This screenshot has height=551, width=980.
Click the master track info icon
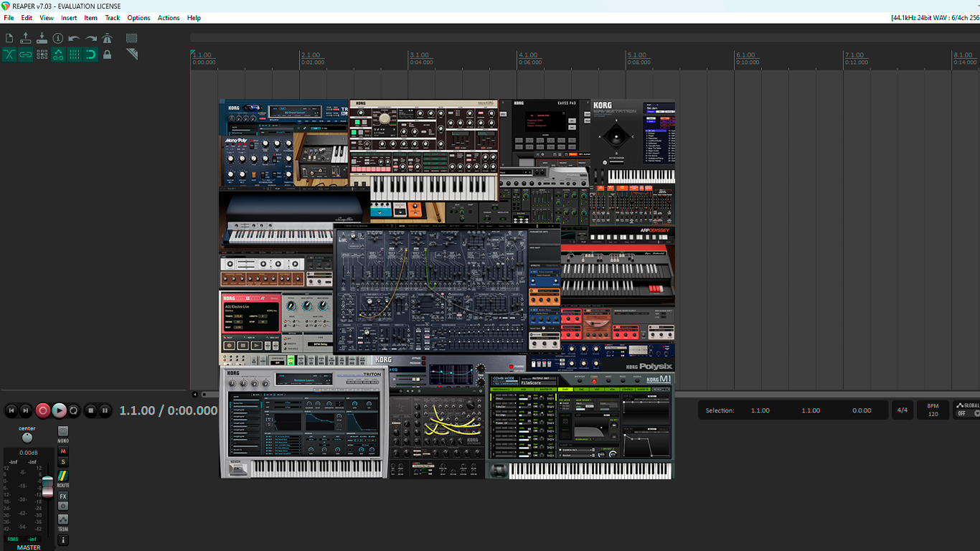(63, 540)
